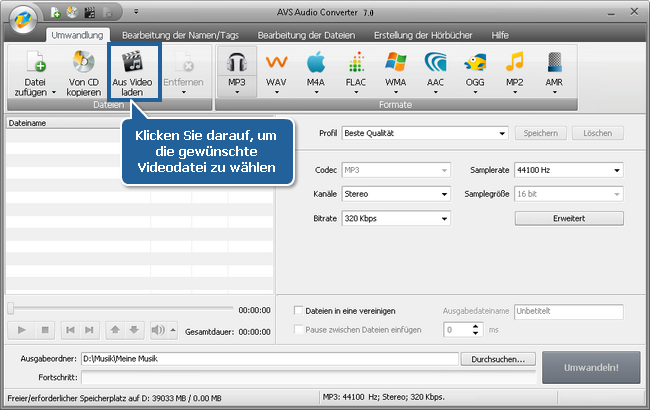Open the Kanäle Stereo dropdown
Viewport: 650px width, 410px height.
396,194
